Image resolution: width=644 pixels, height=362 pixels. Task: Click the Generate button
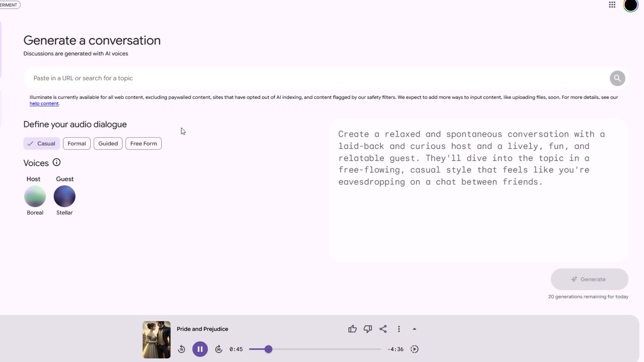click(589, 279)
